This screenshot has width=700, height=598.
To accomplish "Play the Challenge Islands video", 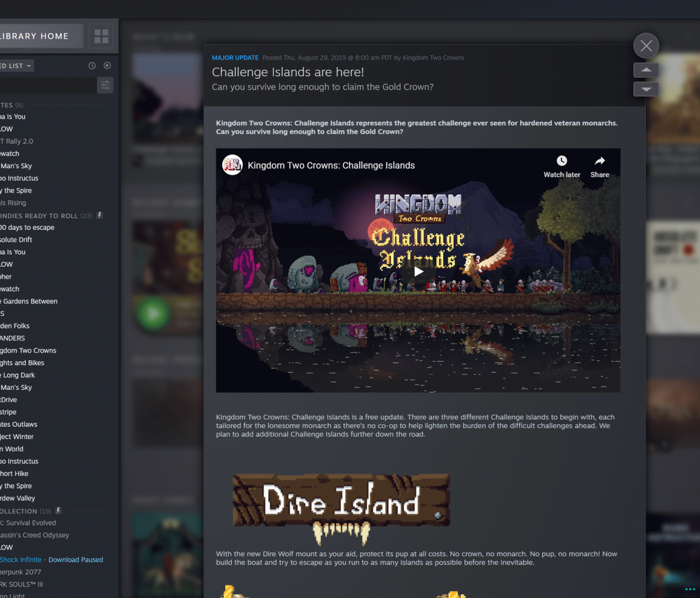I will point(418,271).
